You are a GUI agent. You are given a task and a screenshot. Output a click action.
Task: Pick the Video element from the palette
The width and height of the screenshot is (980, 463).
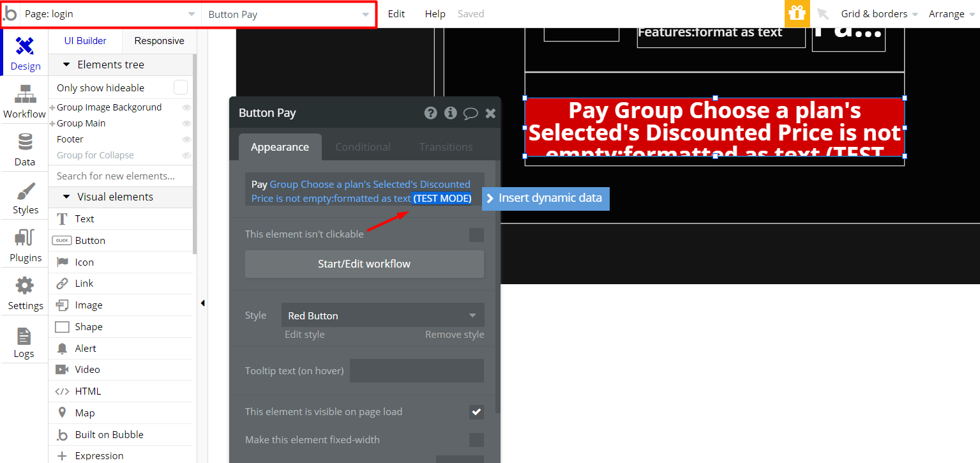(x=121, y=370)
